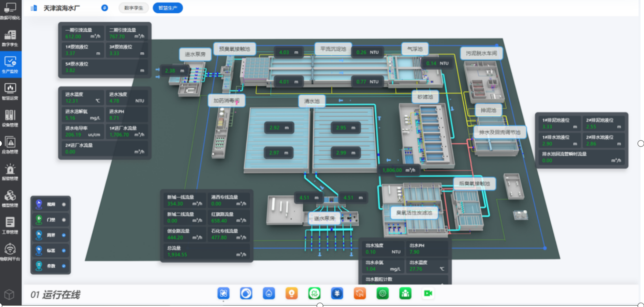
Task: Click the green video camera dock icon
Action: coord(428,294)
